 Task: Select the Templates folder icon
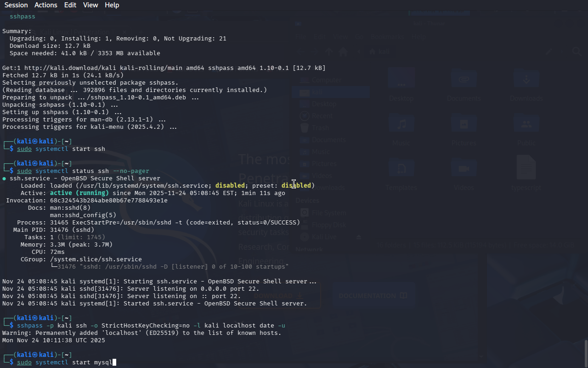point(401,168)
